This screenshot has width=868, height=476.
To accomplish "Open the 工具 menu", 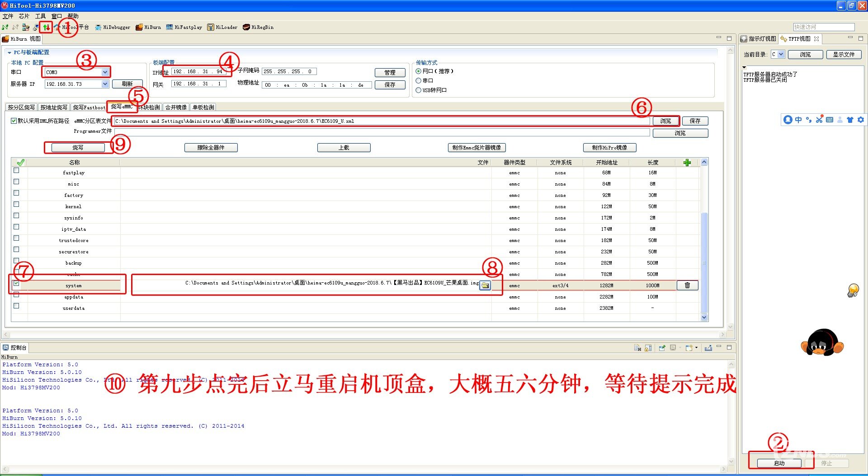I will pos(40,16).
